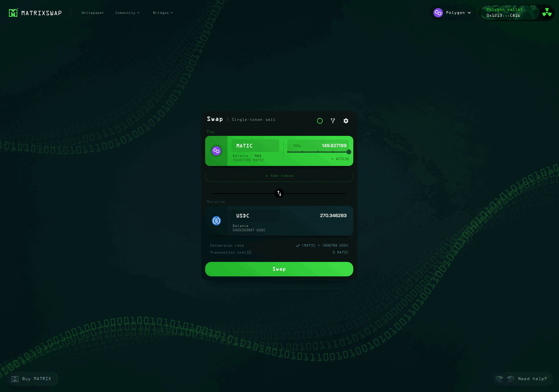The width and height of the screenshot is (559, 392).
Task: Open the Transaction cost info icon
Action: pos(249,252)
